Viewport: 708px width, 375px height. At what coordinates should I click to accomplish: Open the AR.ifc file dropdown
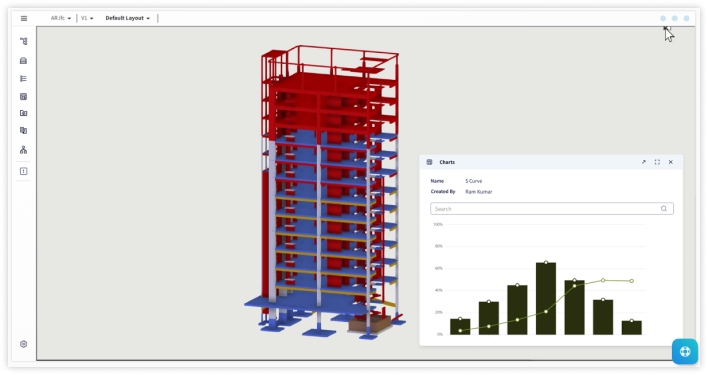[x=61, y=19]
